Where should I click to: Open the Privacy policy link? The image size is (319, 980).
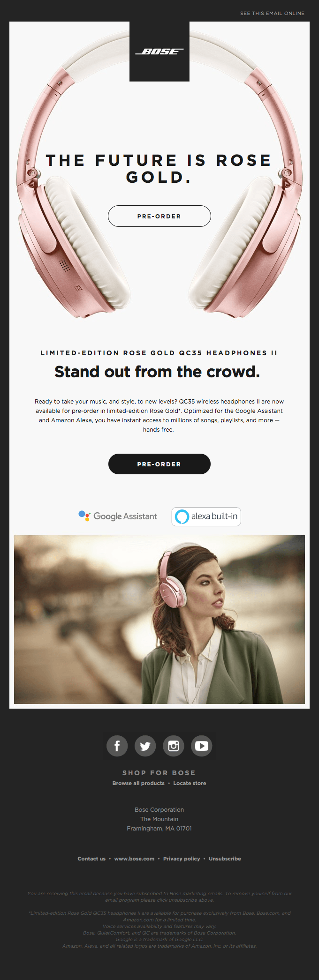(x=182, y=859)
